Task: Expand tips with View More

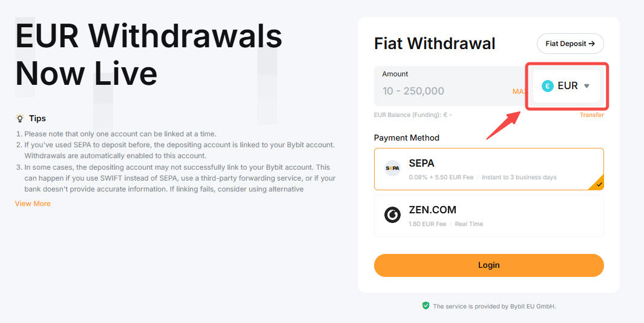Action: tap(33, 204)
